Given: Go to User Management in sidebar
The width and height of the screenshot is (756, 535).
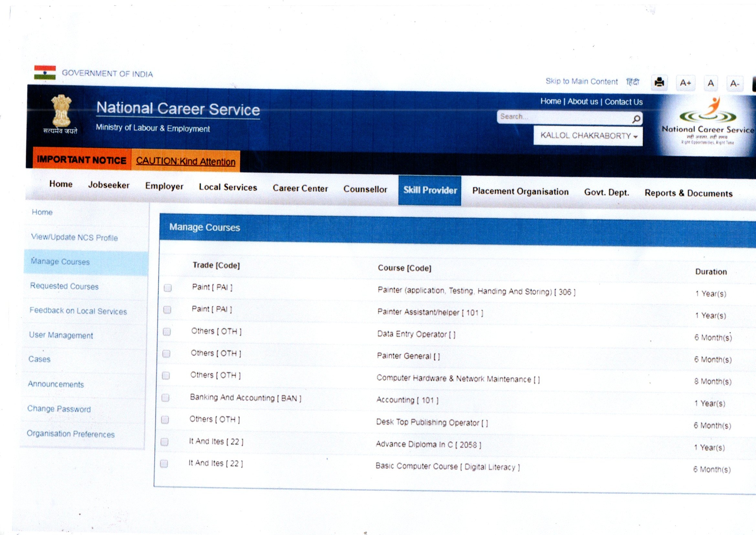Looking at the screenshot, I should (61, 335).
